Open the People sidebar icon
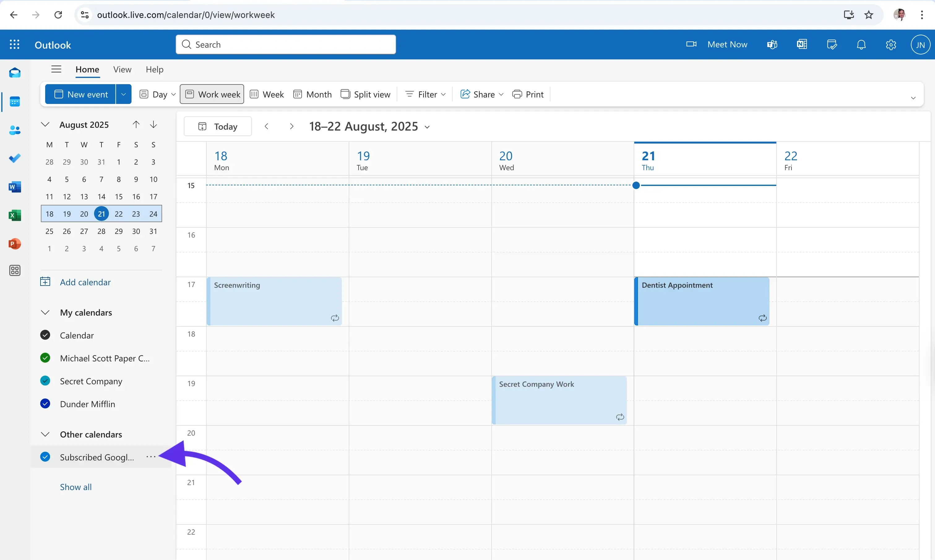The height and width of the screenshot is (560, 935). [x=14, y=130]
